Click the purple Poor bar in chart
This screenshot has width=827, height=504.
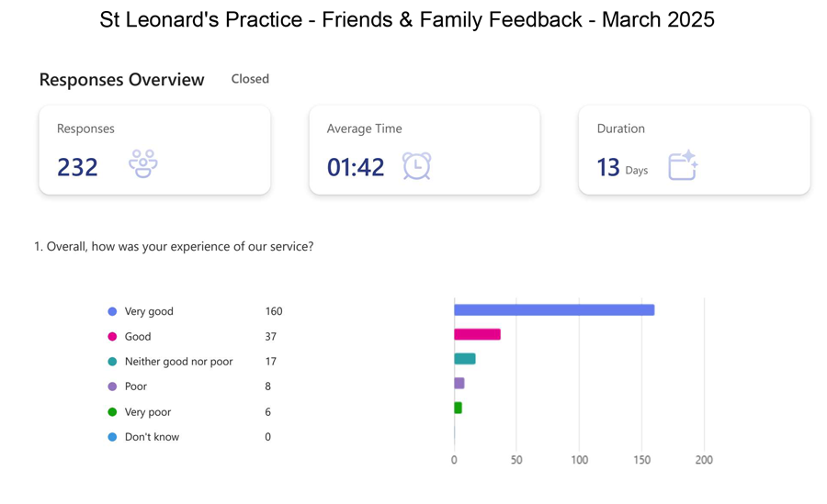click(459, 383)
